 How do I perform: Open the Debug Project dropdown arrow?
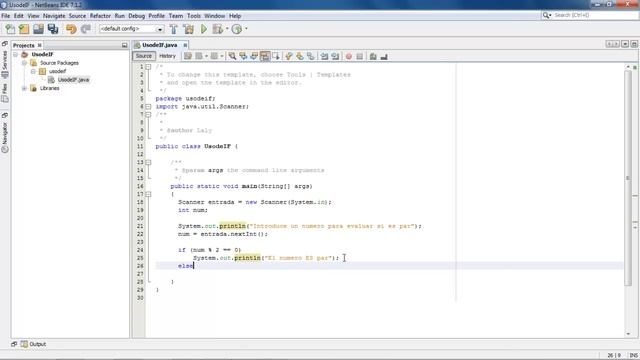pyautogui.click(x=227, y=29)
